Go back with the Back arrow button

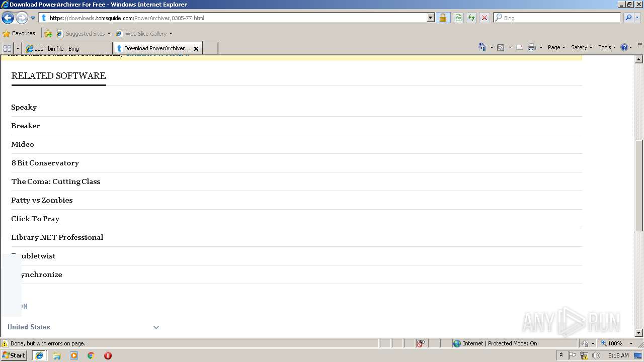[x=8, y=18]
